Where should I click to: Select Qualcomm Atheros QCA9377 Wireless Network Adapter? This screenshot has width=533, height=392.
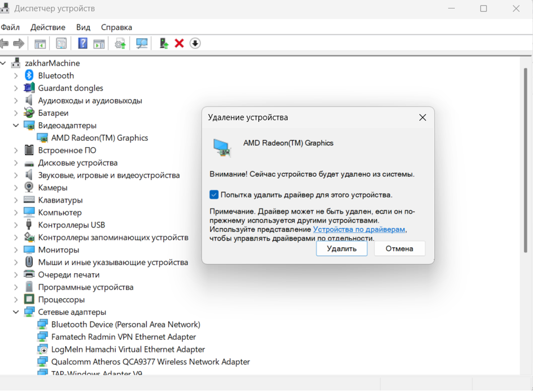[x=150, y=362]
